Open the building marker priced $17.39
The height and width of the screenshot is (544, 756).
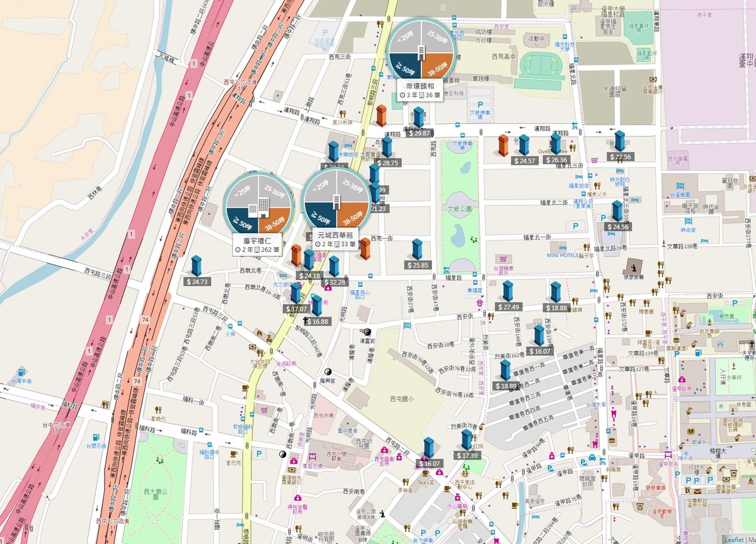[x=467, y=440]
